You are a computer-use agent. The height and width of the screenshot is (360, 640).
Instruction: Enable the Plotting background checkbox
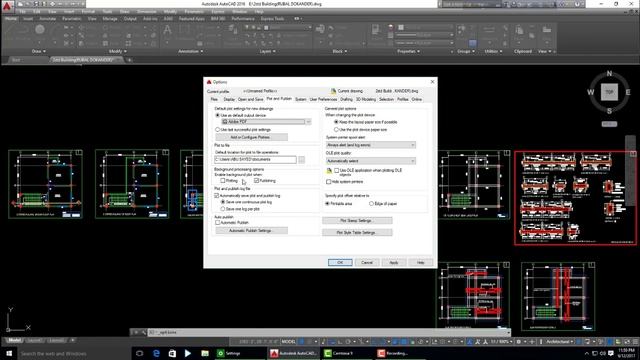click(223, 180)
